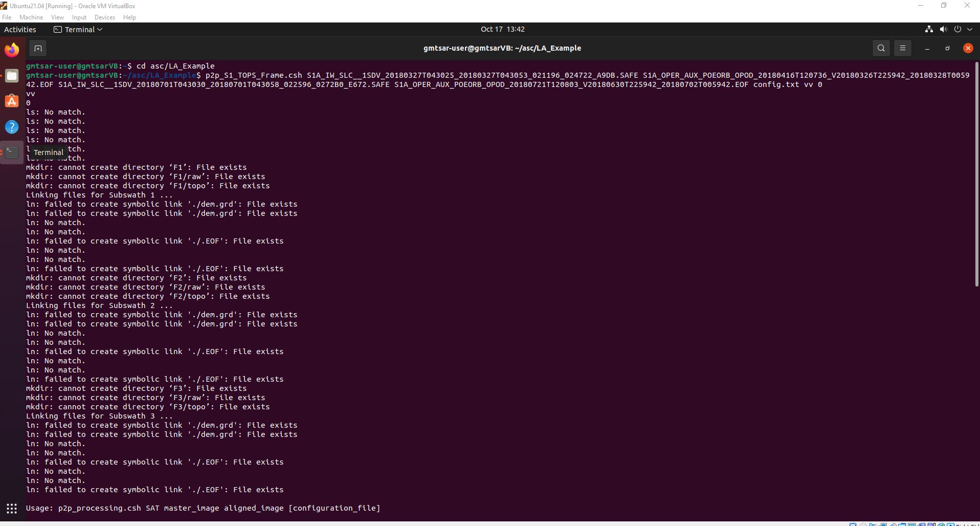Open Ubuntu Software from the dock
The height and width of the screenshot is (526, 980).
(11, 101)
